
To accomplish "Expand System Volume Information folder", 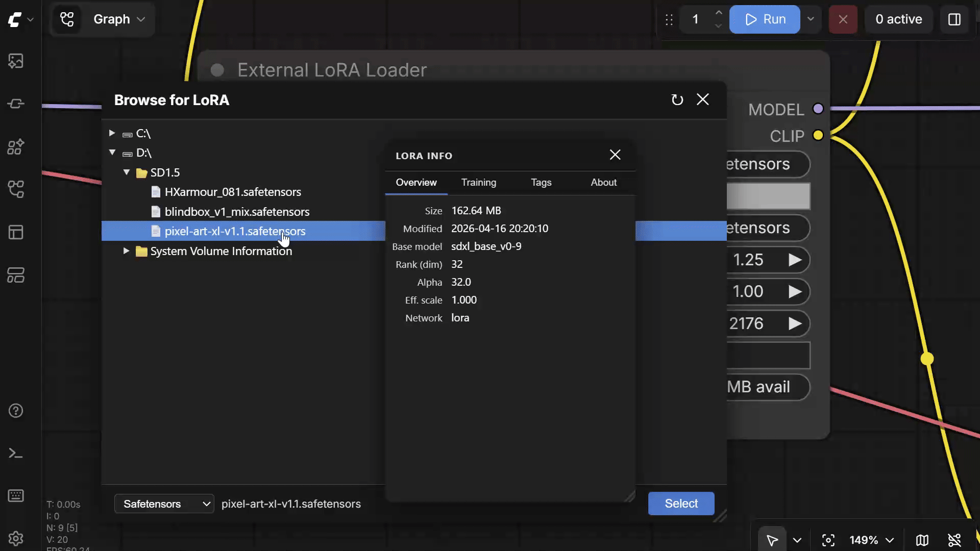I will click(x=126, y=251).
